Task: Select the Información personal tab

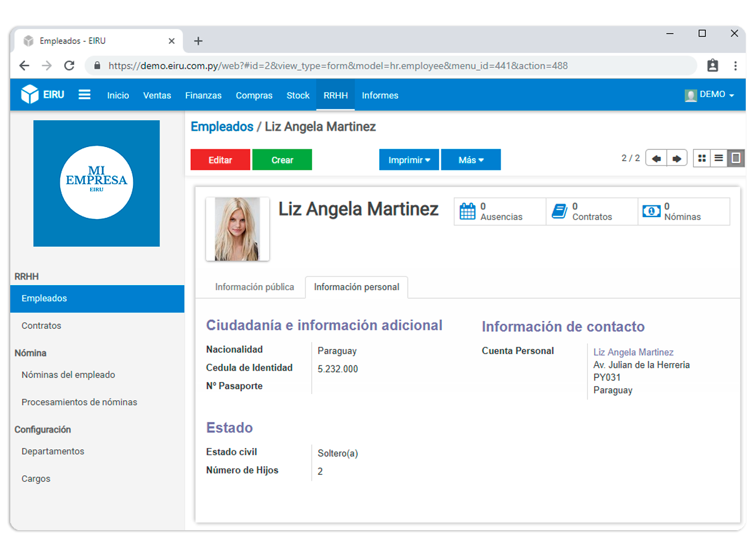Action: [356, 287]
